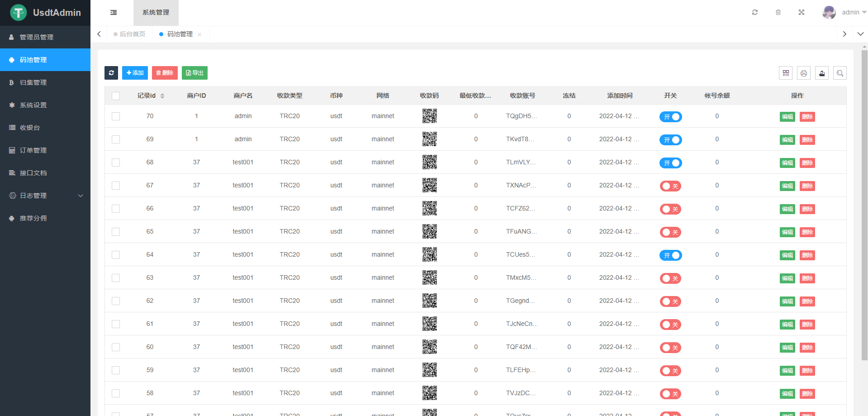Open the admin user dropdown

click(x=844, y=13)
